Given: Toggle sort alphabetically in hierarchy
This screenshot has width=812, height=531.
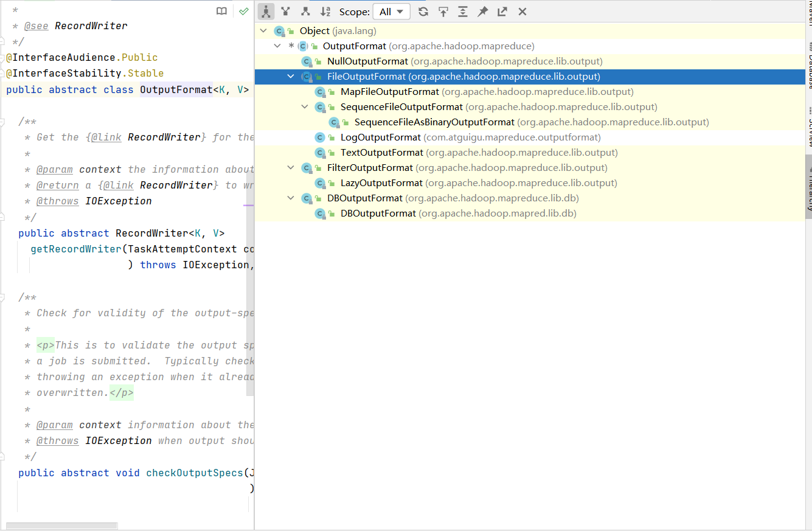Looking at the screenshot, I should (325, 12).
